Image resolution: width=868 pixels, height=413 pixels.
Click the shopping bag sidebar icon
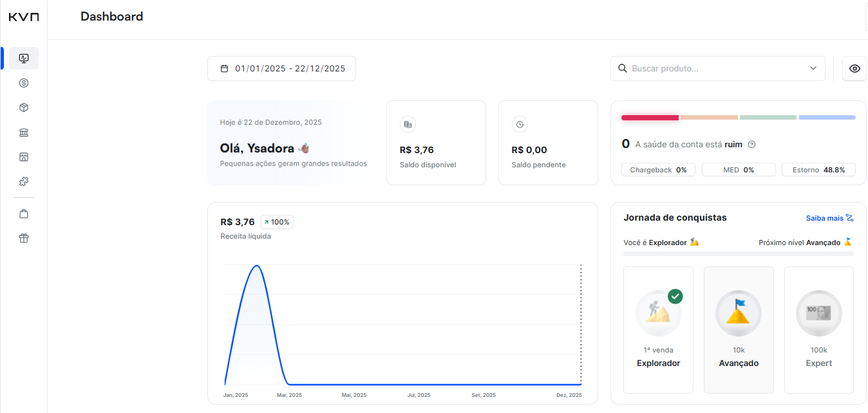[x=24, y=214]
